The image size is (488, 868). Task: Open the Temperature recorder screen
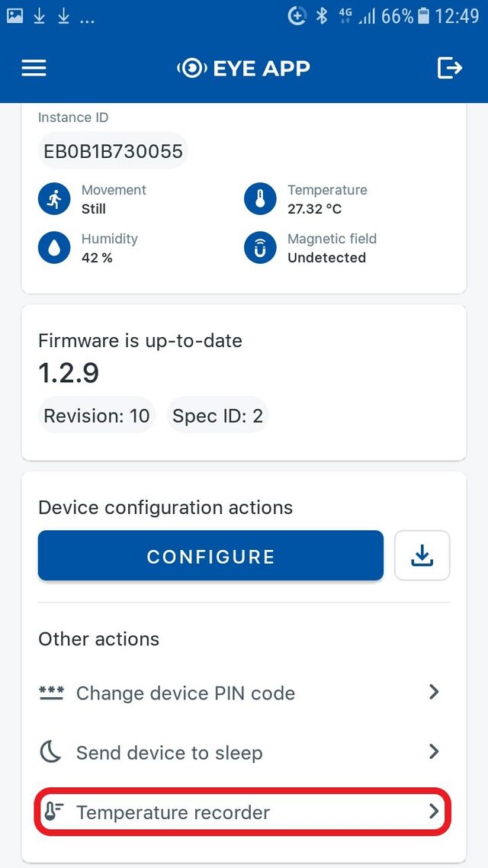point(172,812)
